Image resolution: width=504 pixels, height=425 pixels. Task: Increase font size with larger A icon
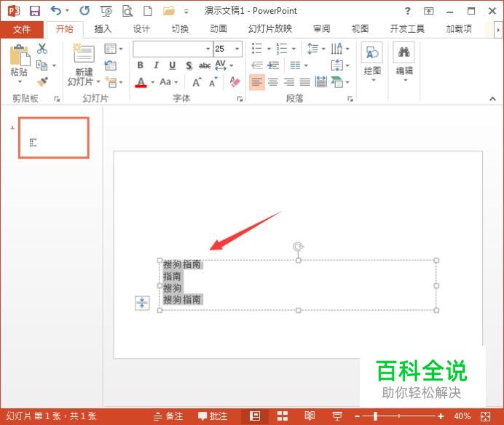pos(197,82)
